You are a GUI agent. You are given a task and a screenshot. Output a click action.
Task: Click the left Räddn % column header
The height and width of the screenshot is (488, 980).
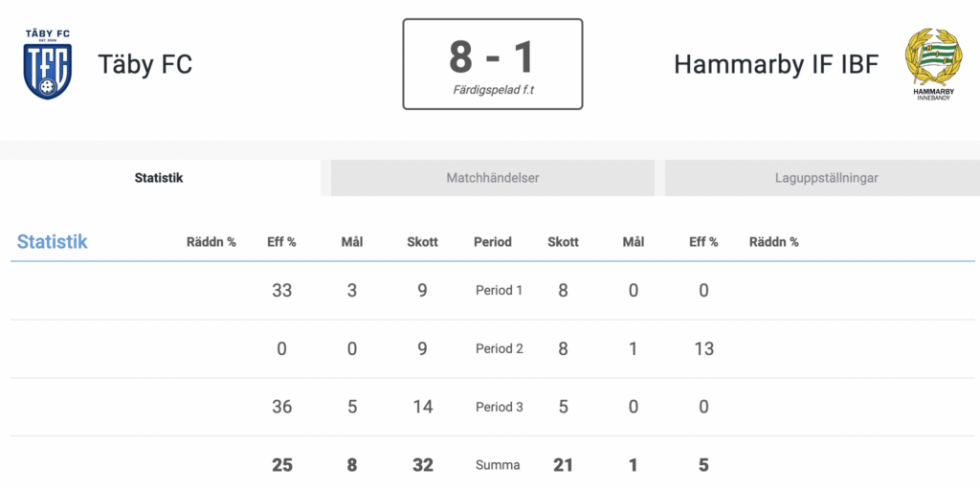212,242
